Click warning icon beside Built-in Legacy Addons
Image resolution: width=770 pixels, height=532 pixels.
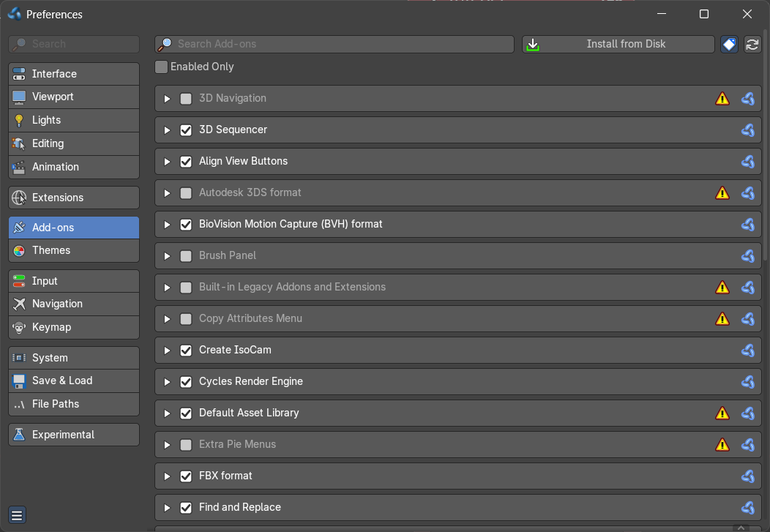(x=722, y=287)
